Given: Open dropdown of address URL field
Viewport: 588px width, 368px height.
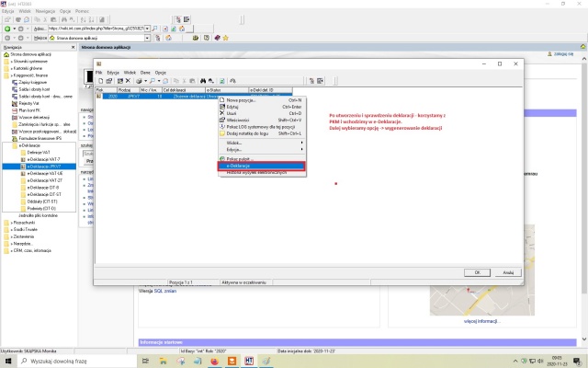Looking at the screenshot, I should pos(147,29).
